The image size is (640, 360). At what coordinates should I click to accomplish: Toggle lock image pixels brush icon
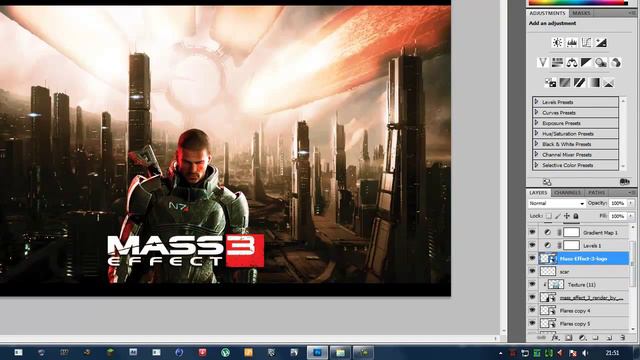coord(558,216)
